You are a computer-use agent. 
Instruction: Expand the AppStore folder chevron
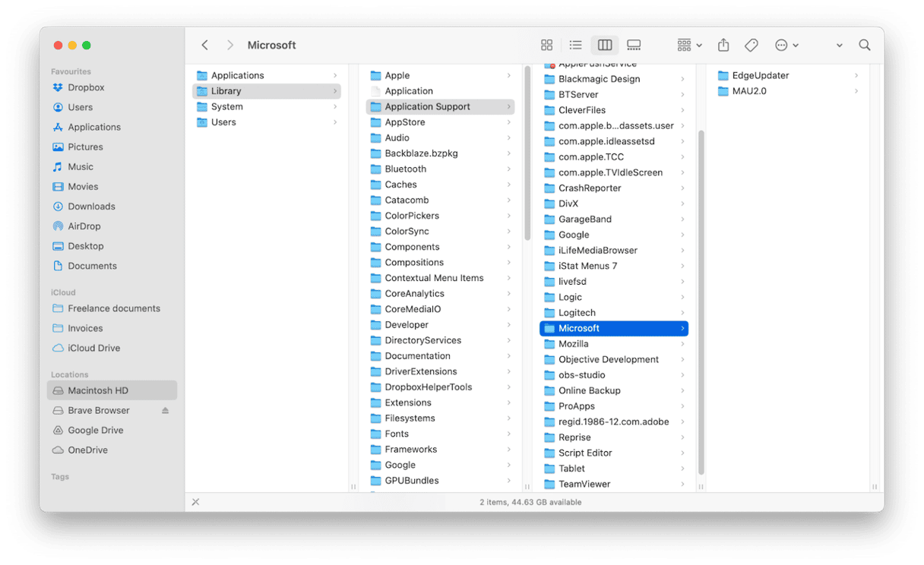(509, 122)
